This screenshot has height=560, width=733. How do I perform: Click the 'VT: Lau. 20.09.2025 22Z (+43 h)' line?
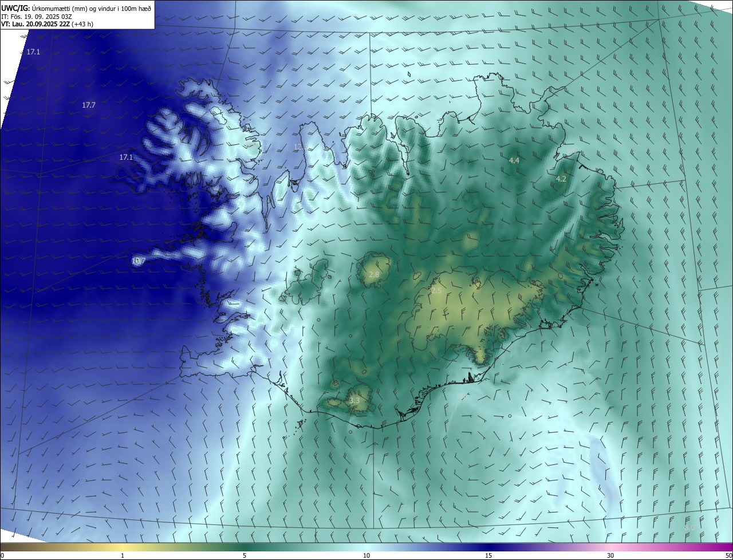tap(48, 24)
